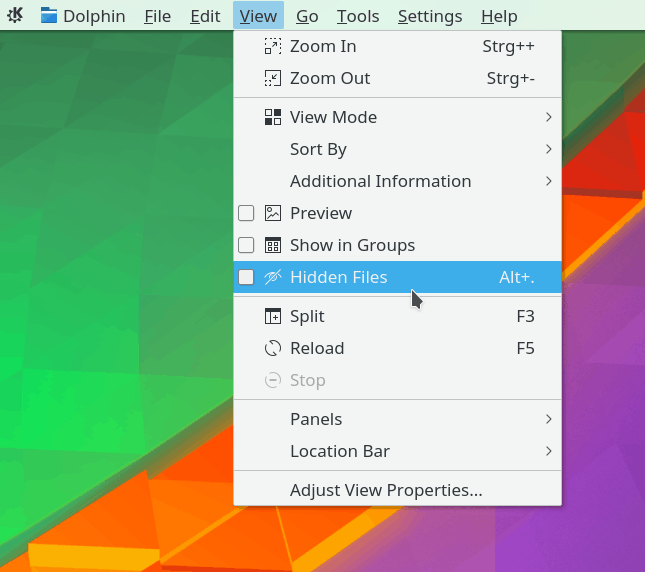Click the Show in Groups icon
This screenshot has width=645, height=572.
click(x=273, y=245)
